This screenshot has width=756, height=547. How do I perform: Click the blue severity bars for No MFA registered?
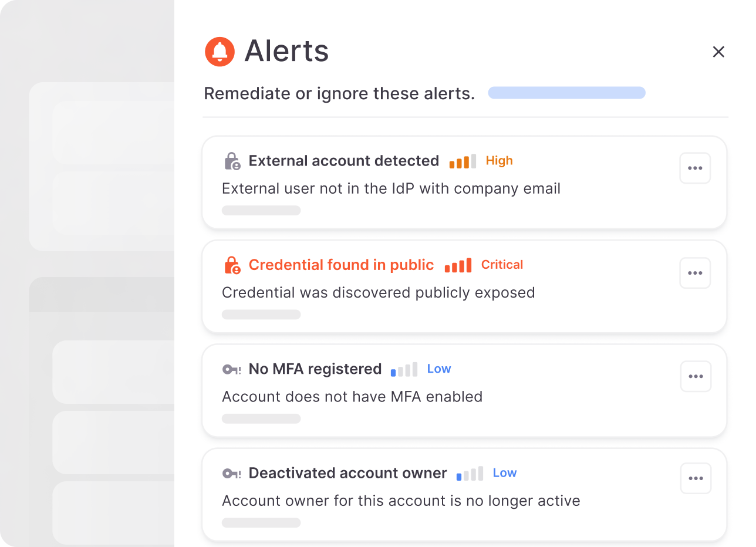(x=404, y=369)
